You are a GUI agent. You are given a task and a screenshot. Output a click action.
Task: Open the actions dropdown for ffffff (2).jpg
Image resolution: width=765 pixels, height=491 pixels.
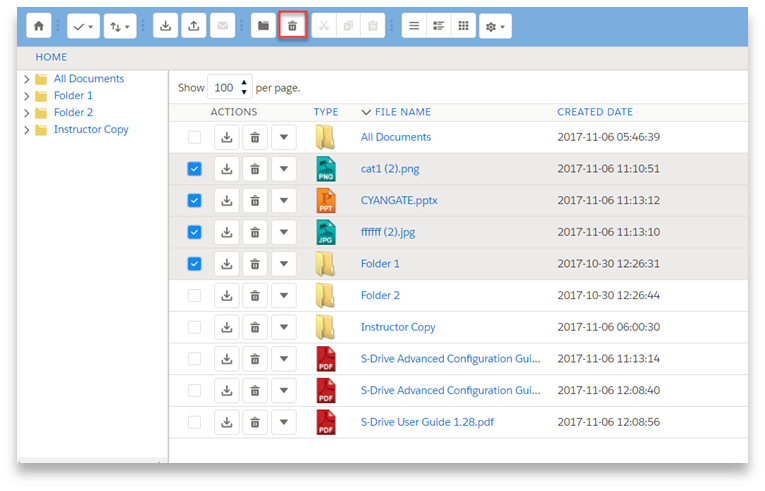tap(284, 233)
